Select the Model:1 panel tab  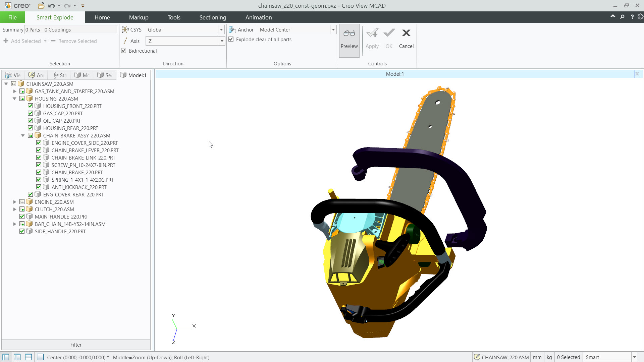coord(133,75)
